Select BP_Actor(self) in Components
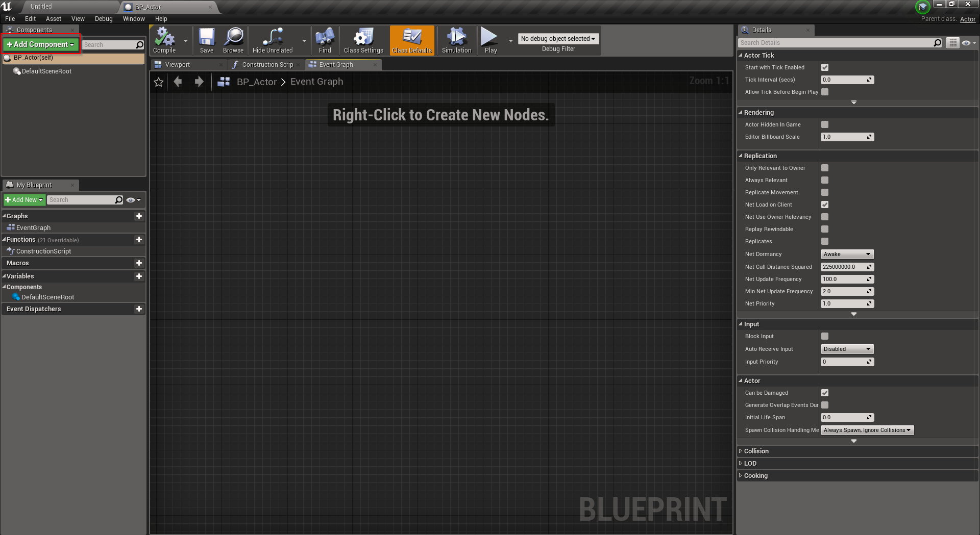 pyautogui.click(x=74, y=58)
